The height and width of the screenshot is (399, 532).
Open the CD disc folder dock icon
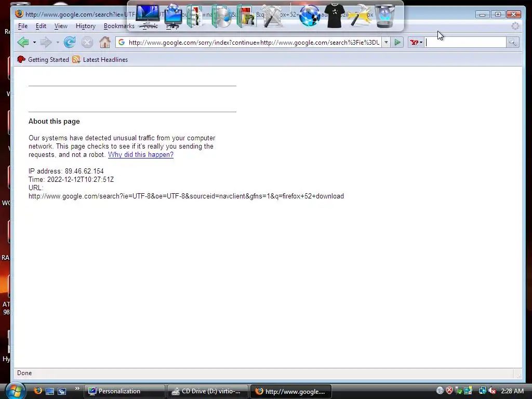221,16
